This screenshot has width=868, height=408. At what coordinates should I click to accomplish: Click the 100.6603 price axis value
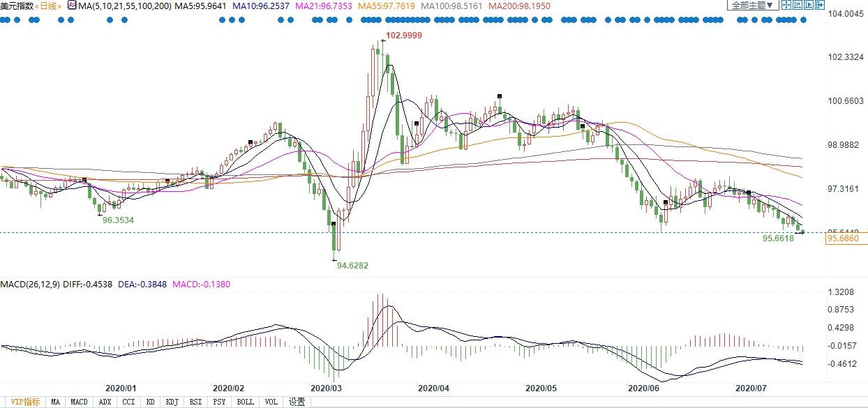click(846, 101)
